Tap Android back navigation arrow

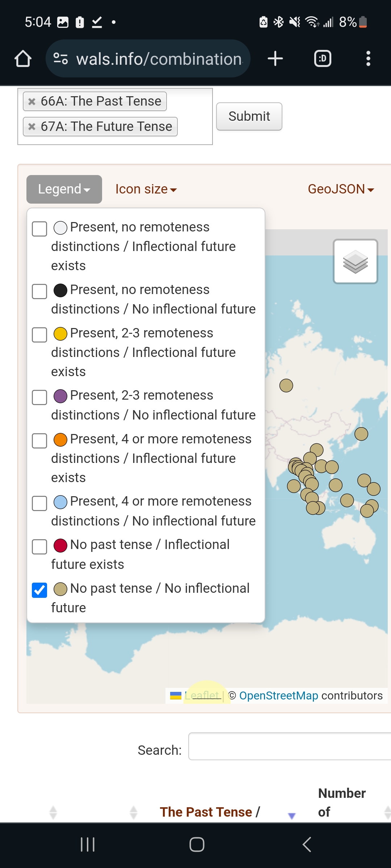point(307,845)
